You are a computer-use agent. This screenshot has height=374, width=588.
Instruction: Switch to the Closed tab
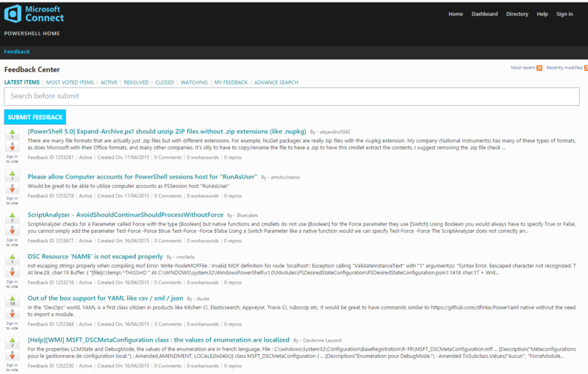tap(165, 82)
